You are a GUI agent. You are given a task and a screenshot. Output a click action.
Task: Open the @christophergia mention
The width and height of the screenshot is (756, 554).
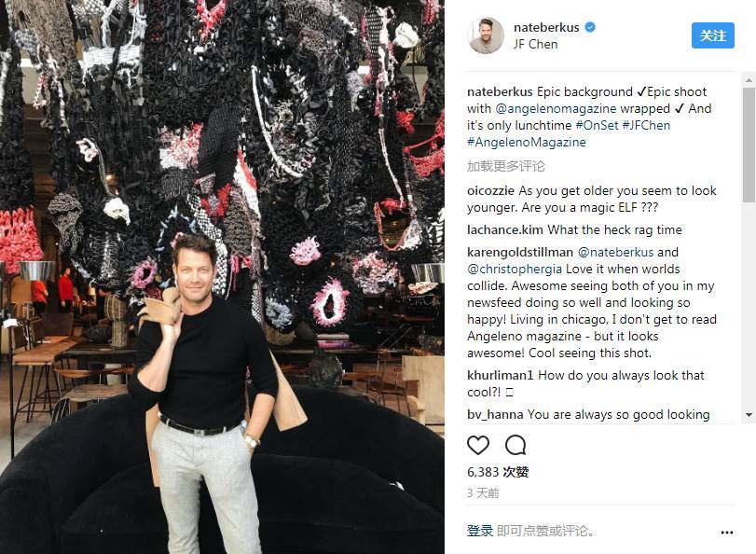[x=515, y=270]
